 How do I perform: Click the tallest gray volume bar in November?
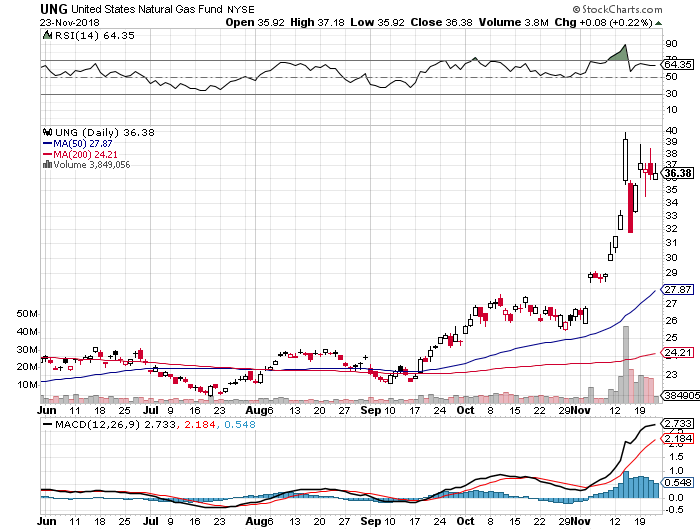[625, 364]
